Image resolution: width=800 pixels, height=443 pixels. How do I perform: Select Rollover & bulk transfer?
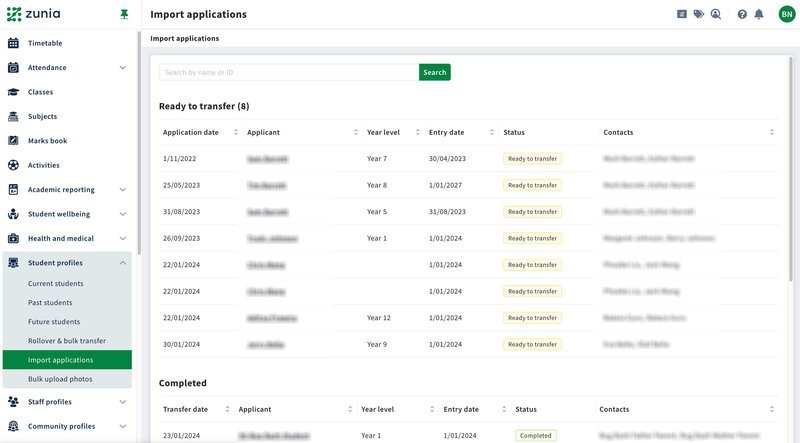click(67, 341)
